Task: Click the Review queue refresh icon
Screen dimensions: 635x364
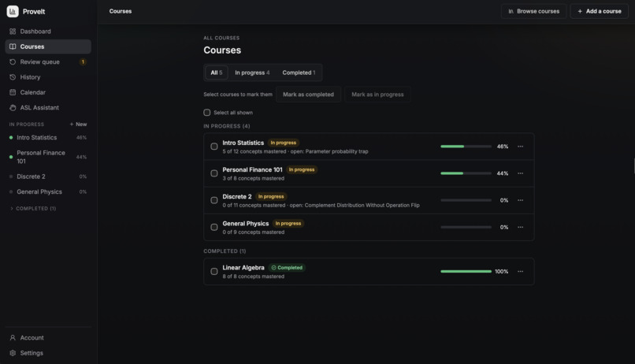Action: 13,62
